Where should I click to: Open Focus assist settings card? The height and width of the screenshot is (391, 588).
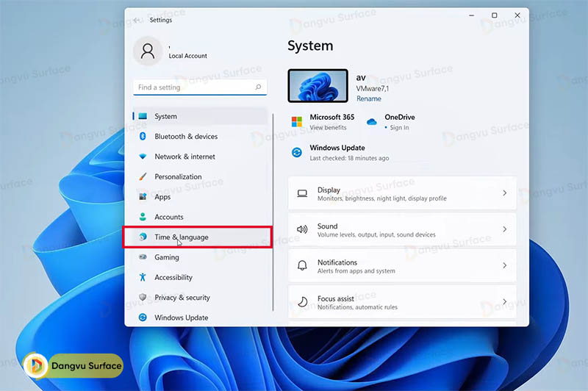(x=402, y=302)
